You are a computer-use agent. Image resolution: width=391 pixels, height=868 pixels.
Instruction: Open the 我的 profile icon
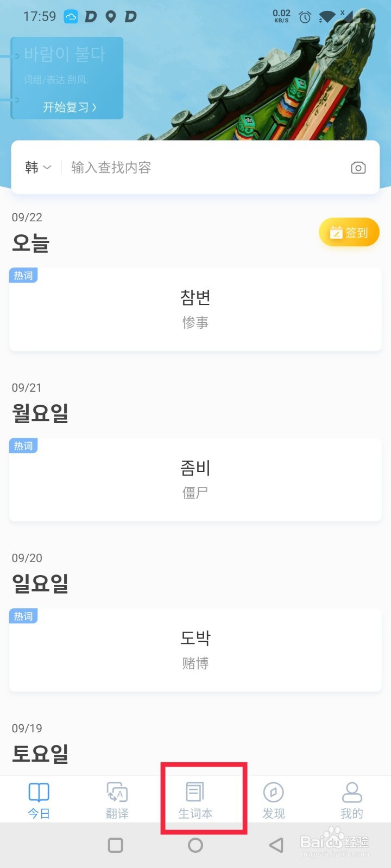point(351,800)
